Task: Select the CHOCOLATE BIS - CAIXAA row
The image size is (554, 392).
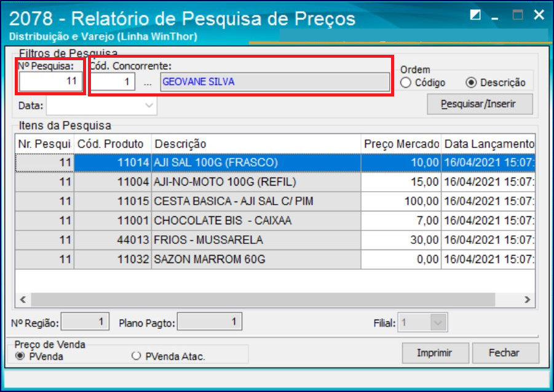Action: (275, 221)
